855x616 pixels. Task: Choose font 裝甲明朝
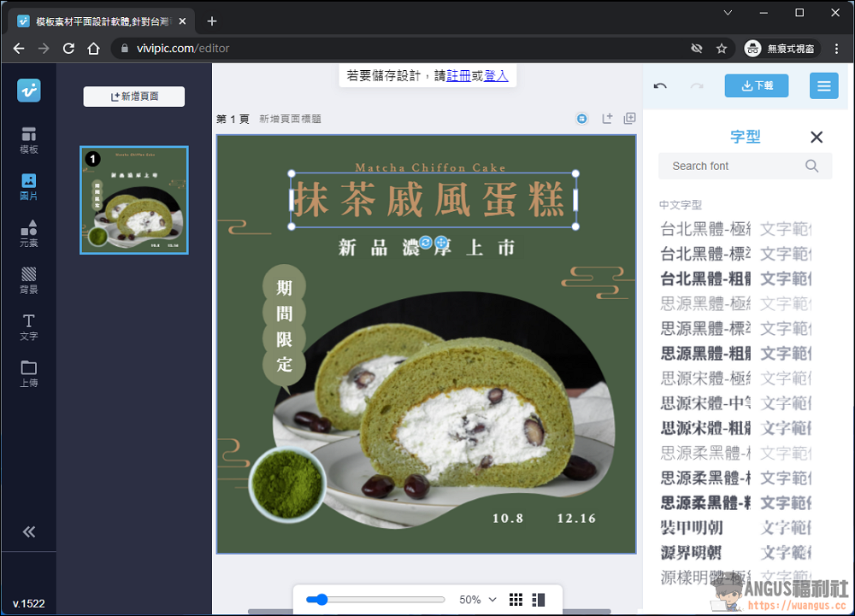click(x=736, y=527)
